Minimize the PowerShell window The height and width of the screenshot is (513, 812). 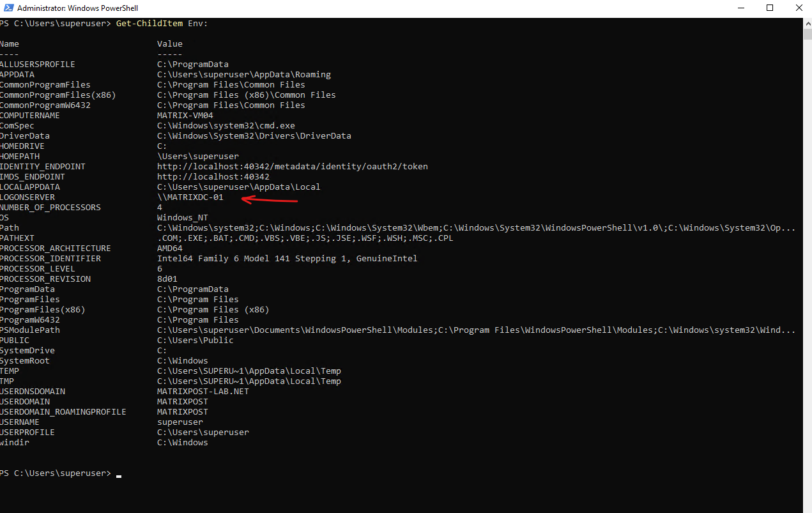click(x=740, y=8)
